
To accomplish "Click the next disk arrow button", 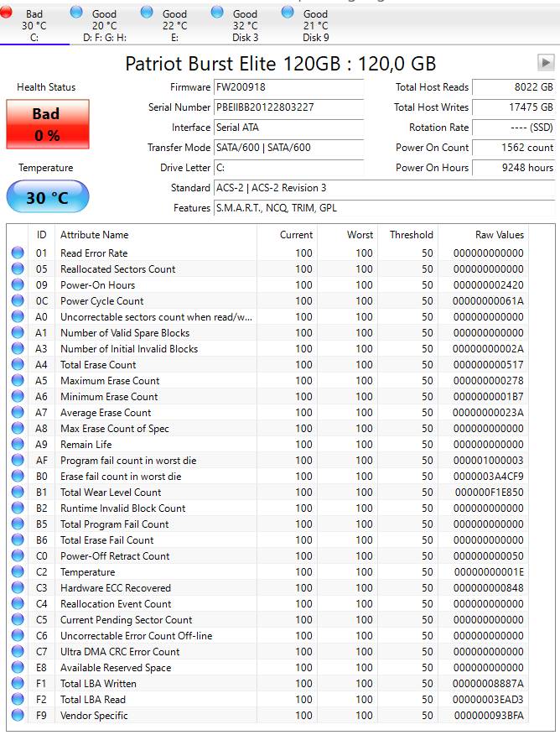I will pyautogui.click(x=546, y=62).
